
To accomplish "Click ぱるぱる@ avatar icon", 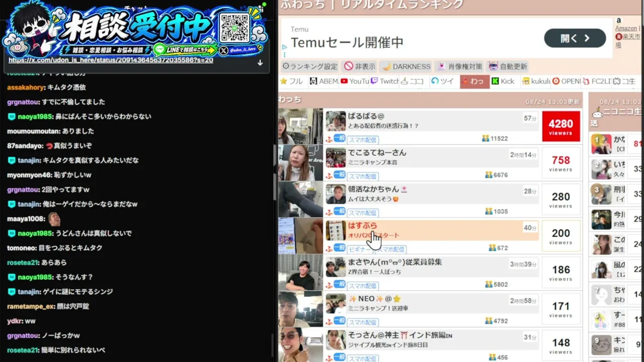I will (336, 121).
